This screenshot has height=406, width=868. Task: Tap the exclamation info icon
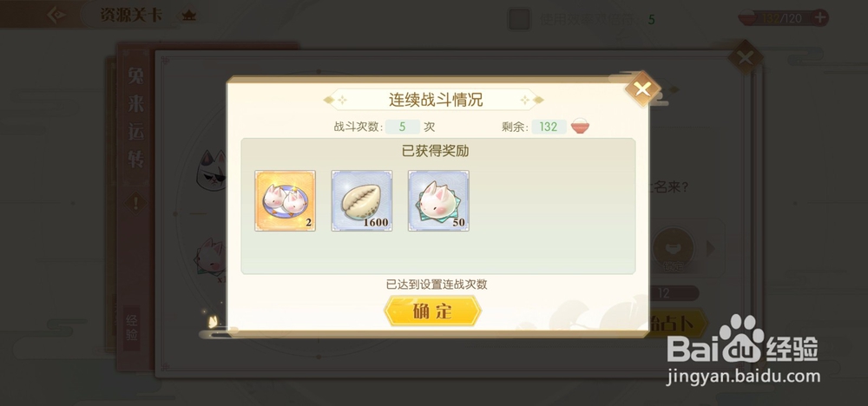coord(135,203)
